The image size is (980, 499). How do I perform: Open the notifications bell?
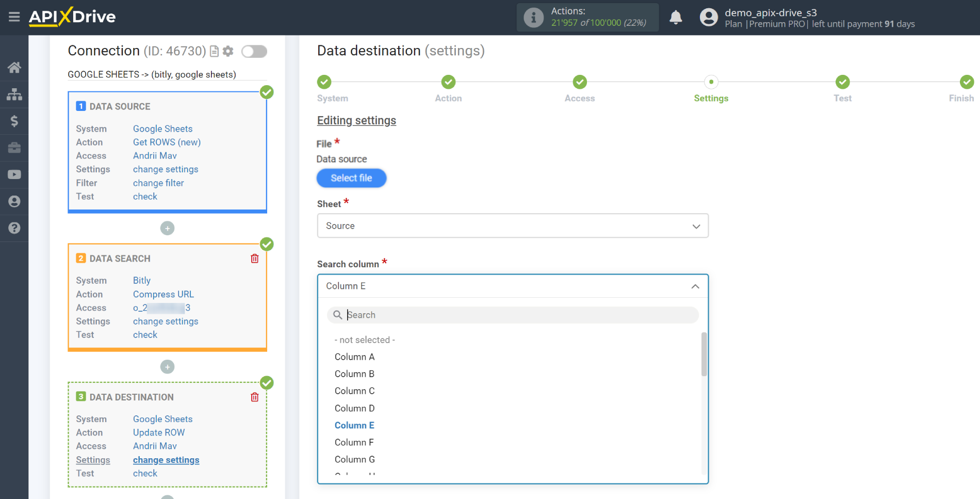click(676, 18)
